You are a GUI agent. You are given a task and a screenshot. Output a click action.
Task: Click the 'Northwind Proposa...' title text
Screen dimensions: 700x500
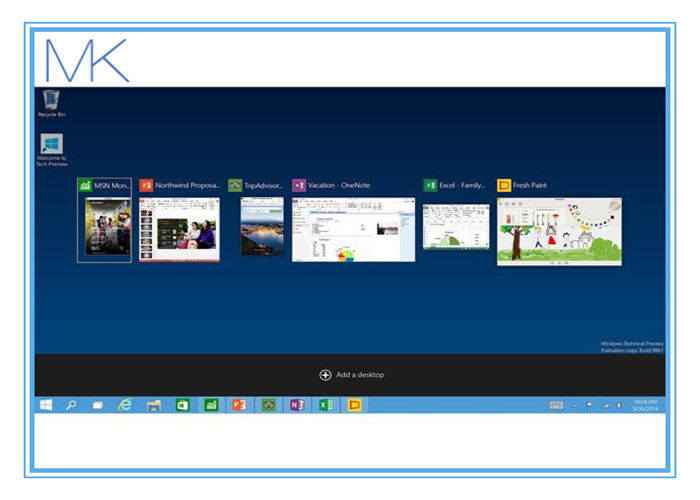click(x=188, y=185)
